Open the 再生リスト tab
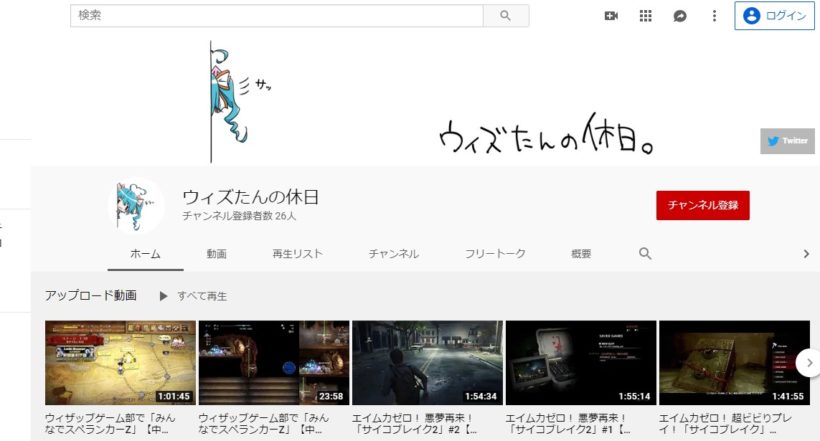Image resolution: width=820 pixels, height=441 pixels. pos(297,254)
